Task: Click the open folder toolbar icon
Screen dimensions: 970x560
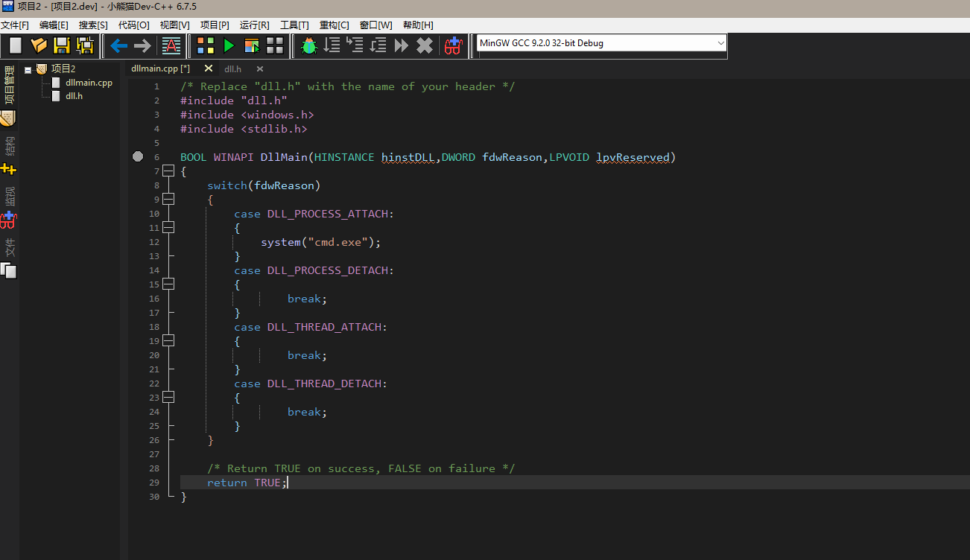Action: (x=39, y=46)
